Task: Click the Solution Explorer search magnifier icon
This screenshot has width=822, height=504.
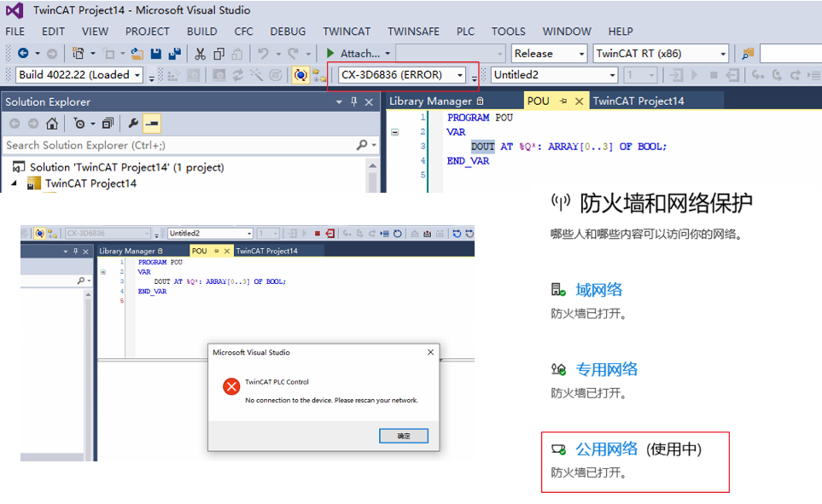Action: coord(362,145)
